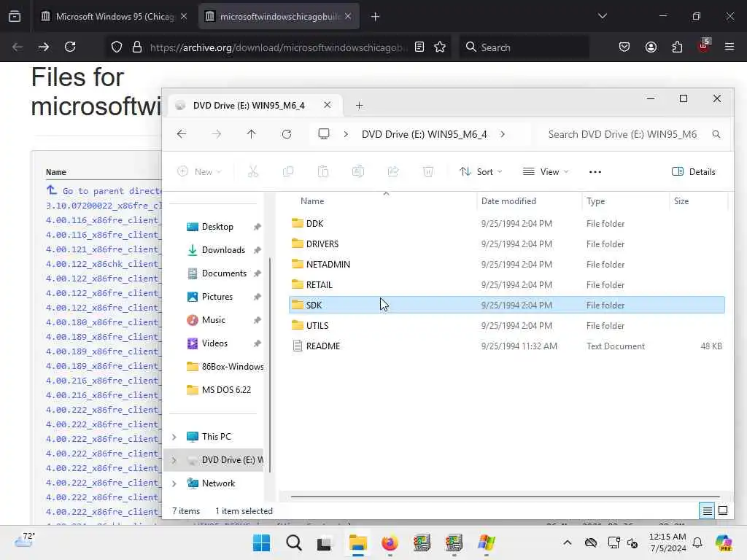Select the microsoftwindowschicagobuilds Firefox tab
The image size is (747, 560).
click(279, 16)
